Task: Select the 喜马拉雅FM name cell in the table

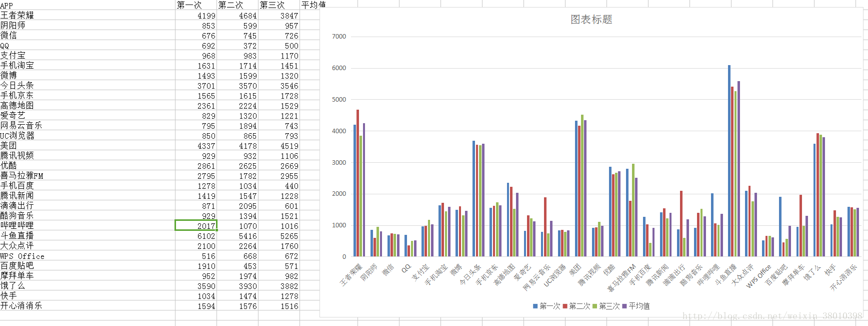Action: 87,175
